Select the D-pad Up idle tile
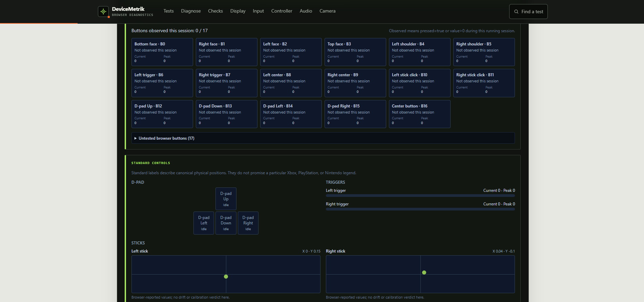The width and height of the screenshot is (644, 302). tap(226, 199)
